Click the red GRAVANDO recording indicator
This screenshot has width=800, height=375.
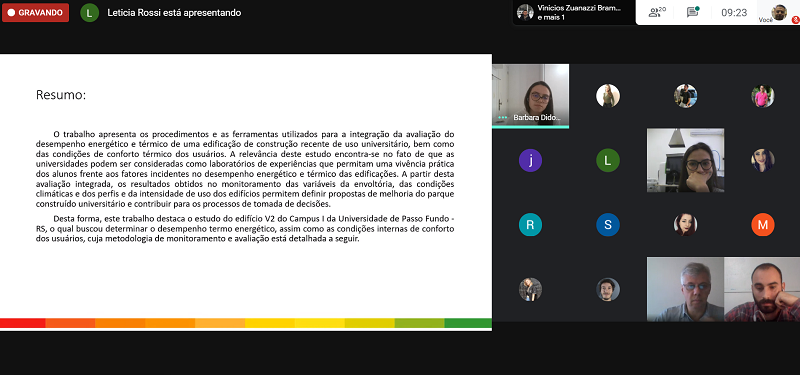[35, 13]
